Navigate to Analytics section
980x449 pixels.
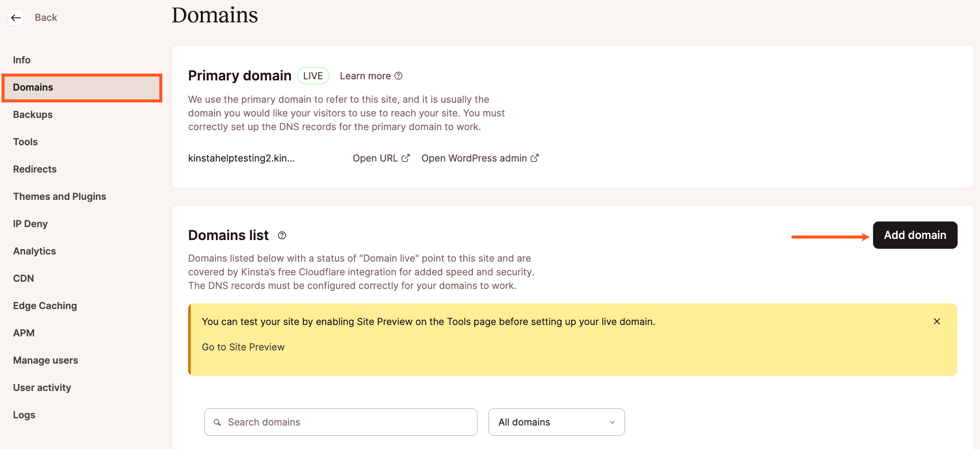point(35,251)
